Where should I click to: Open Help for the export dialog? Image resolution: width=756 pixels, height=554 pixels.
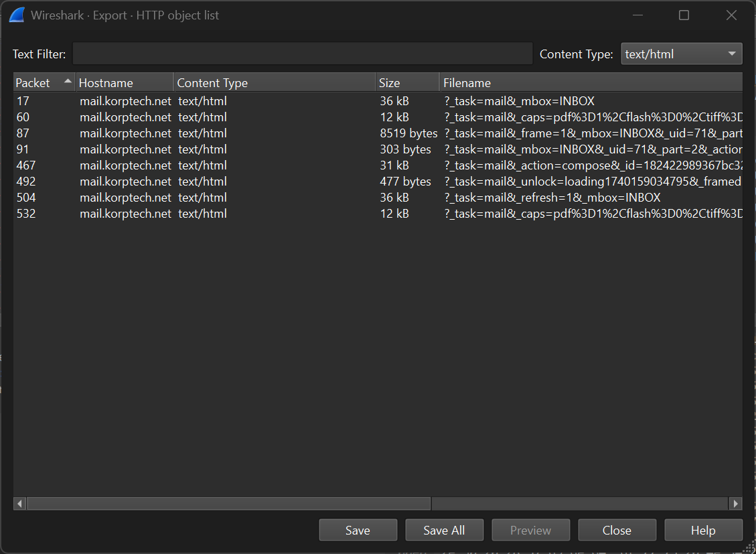[703, 531]
